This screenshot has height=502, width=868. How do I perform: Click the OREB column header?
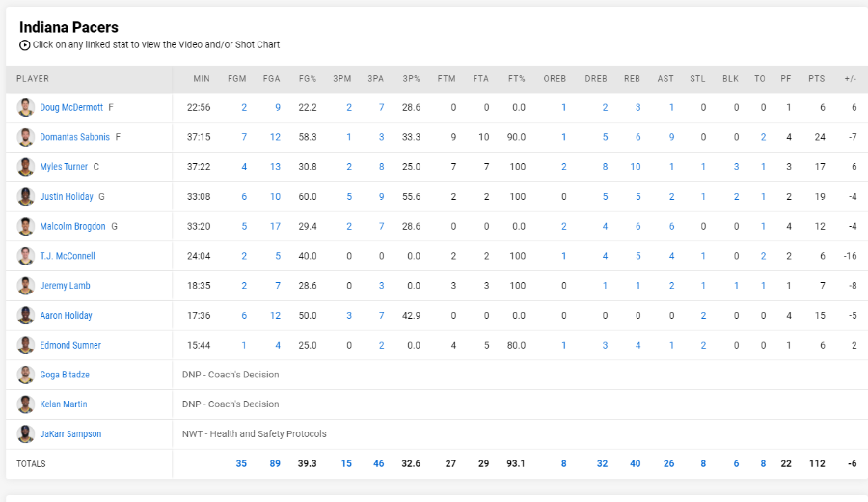point(555,79)
